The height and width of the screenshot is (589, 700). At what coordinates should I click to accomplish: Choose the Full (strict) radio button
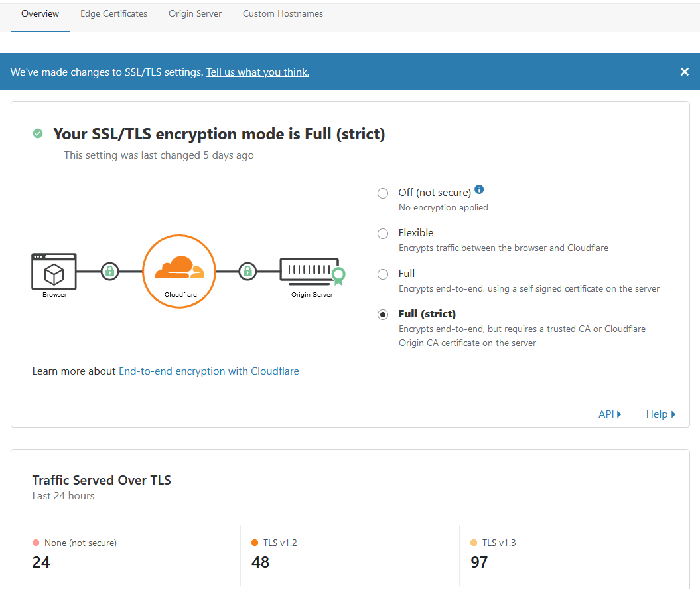383,315
